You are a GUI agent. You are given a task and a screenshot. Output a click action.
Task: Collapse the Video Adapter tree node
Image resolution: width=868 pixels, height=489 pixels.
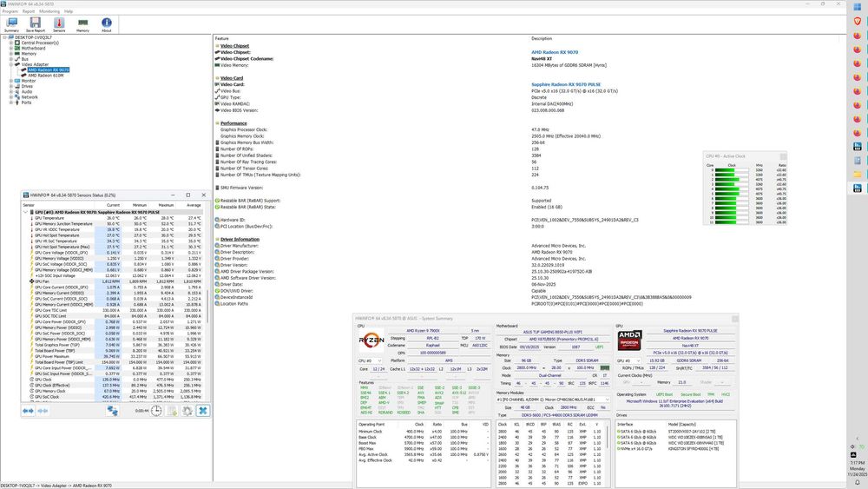pos(10,64)
